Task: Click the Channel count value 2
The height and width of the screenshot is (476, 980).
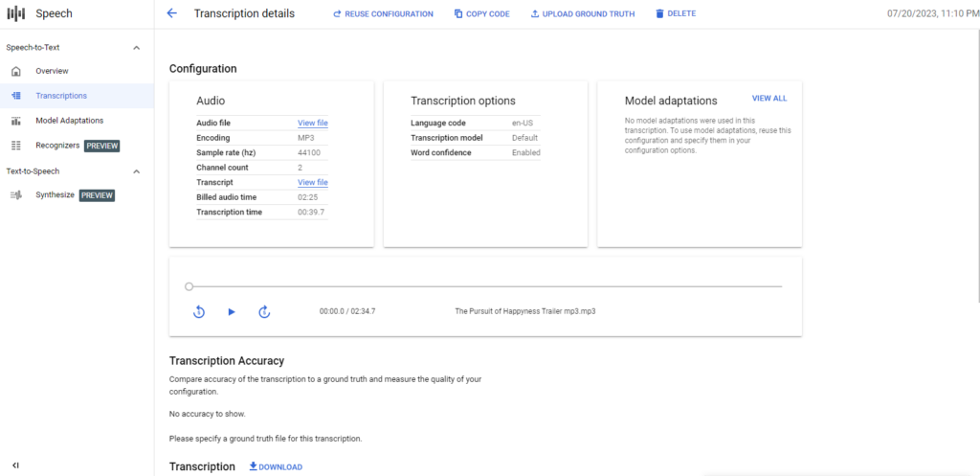Action: 300,168
